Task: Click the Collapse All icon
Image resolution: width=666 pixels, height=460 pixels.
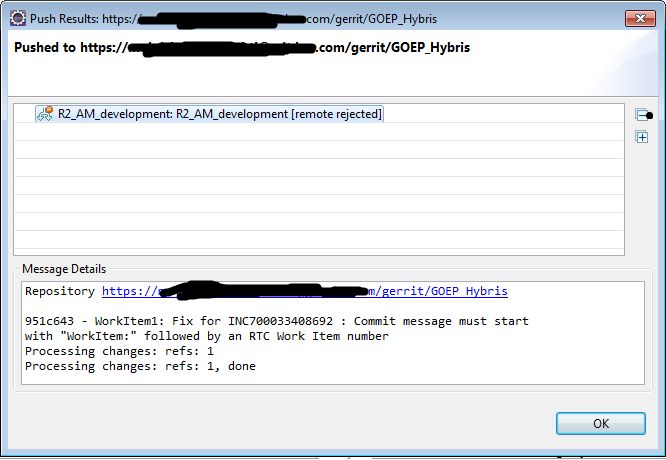Action: pos(643,115)
